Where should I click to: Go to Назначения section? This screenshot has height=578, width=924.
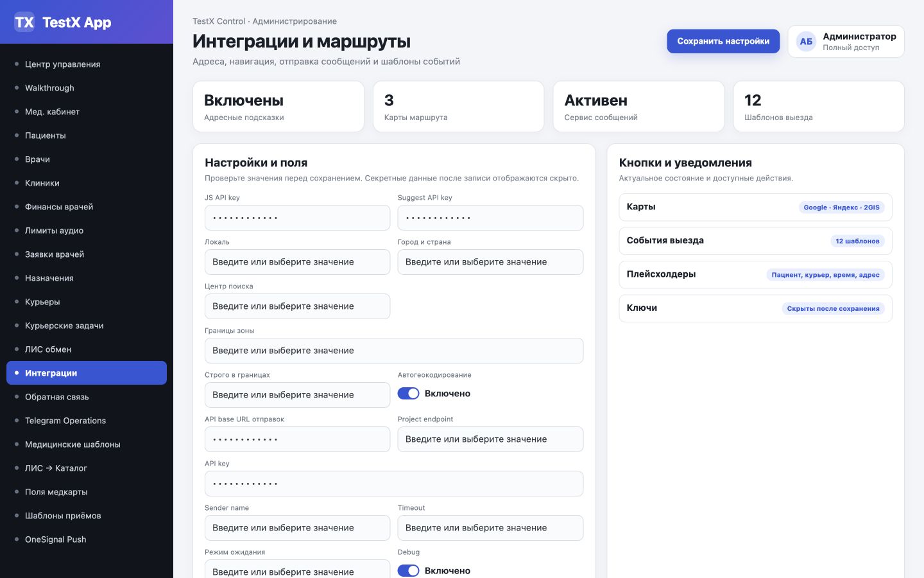tap(87, 278)
